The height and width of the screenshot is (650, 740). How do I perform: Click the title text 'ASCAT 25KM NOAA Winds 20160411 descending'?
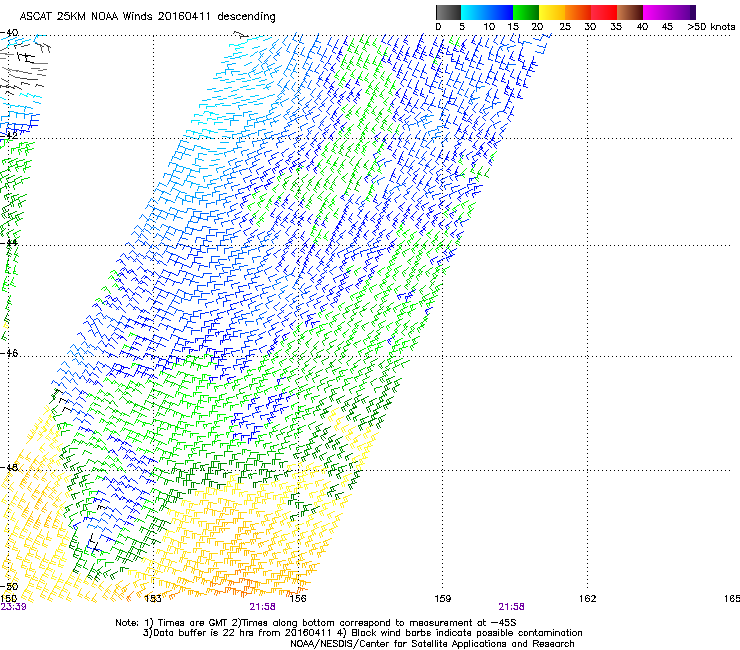point(147,17)
